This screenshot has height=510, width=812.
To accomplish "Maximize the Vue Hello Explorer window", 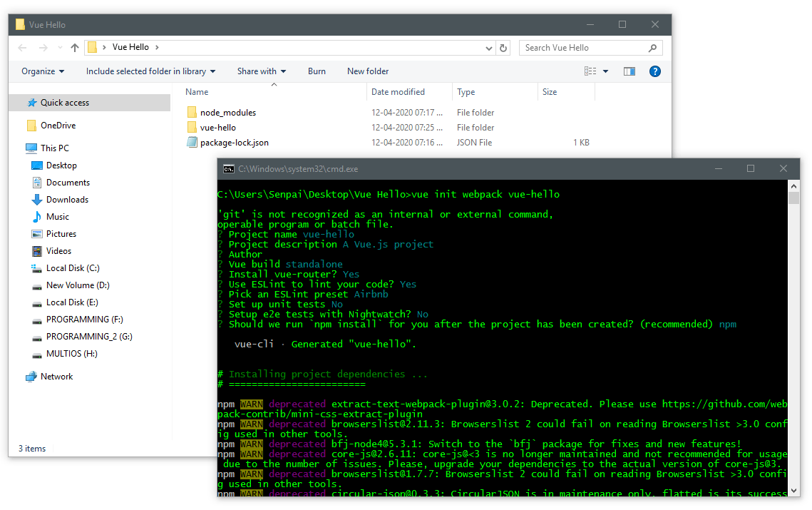I will [x=622, y=24].
